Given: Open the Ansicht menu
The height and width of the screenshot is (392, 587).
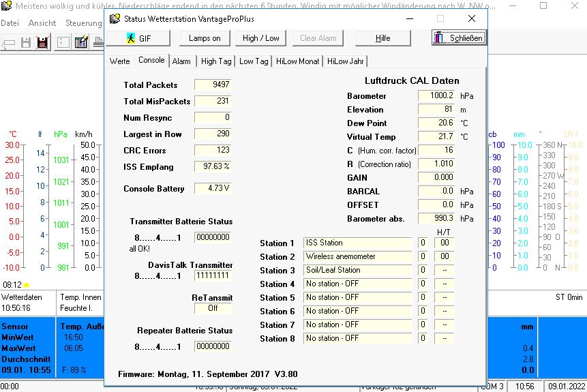Looking at the screenshot, I should 42,23.
